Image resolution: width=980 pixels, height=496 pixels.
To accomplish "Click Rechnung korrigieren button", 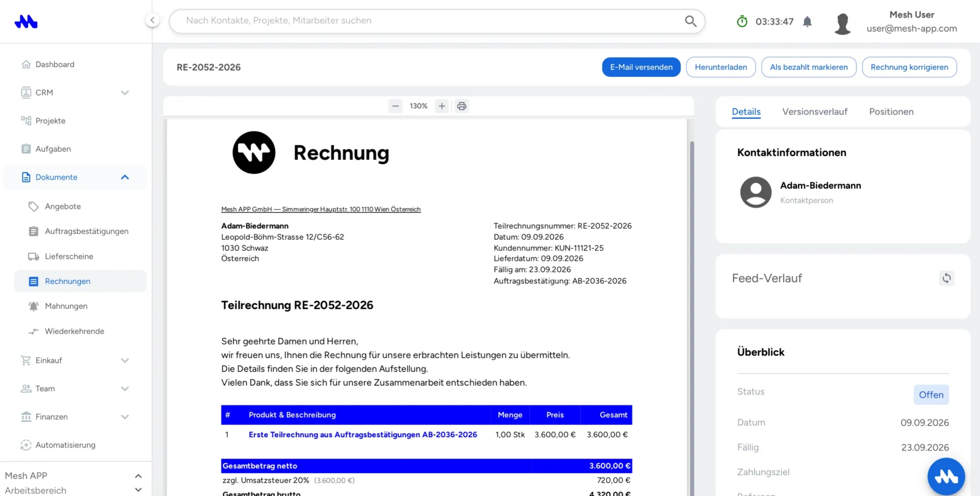I will 909,67.
